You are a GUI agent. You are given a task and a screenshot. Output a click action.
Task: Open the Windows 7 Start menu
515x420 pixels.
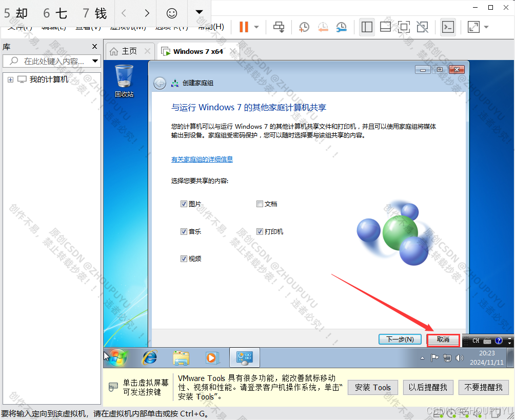click(x=118, y=357)
